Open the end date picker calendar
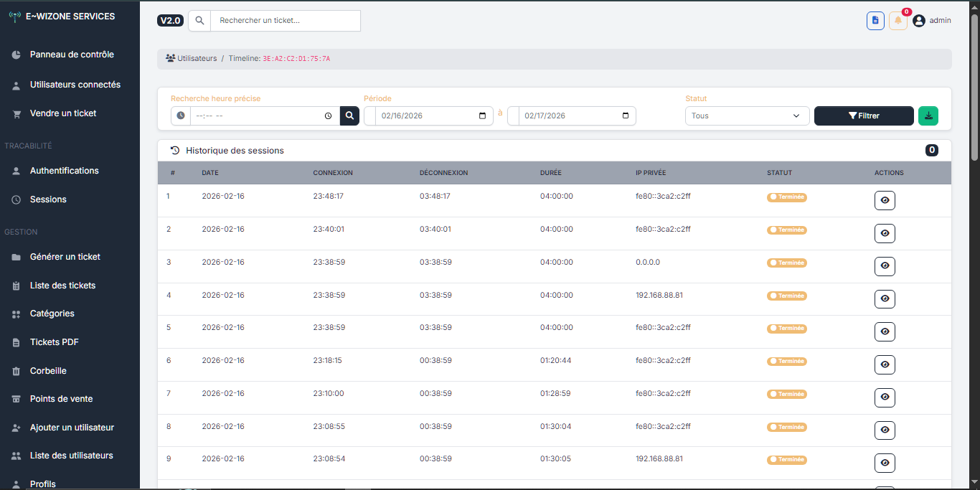The height and width of the screenshot is (490, 980). pos(625,116)
